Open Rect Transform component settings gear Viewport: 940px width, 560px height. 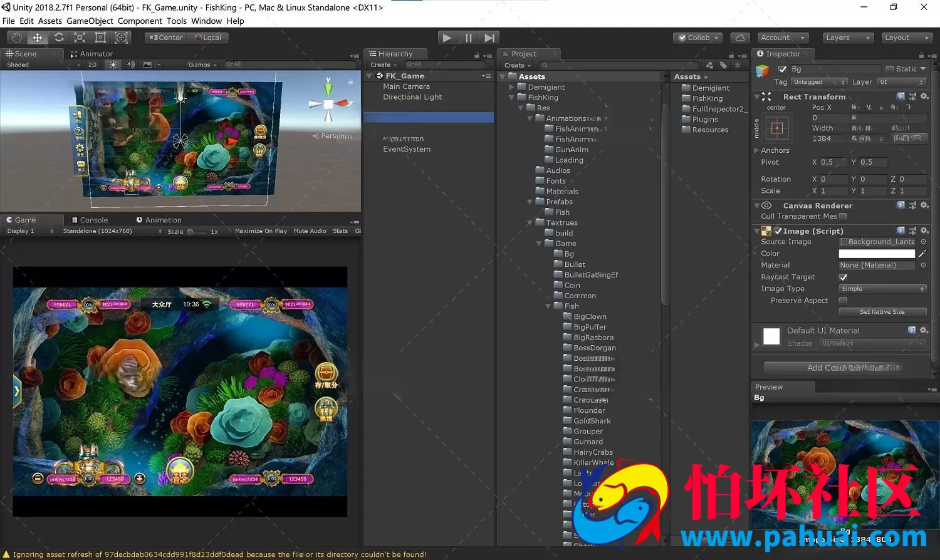(x=924, y=96)
